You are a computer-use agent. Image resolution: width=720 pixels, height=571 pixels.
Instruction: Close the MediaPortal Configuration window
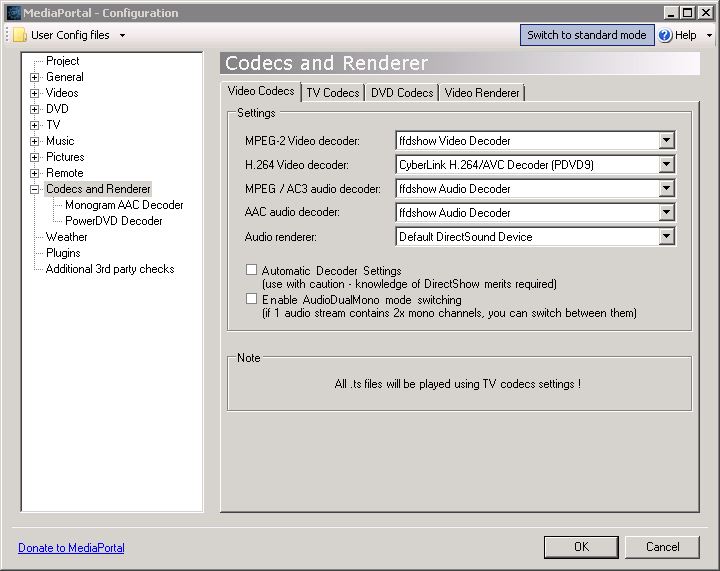706,13
